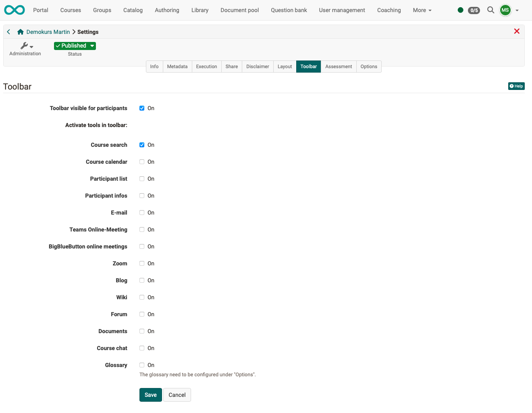The height and width of the screenshot is (413, 532).
Task: Click the home icon in the breadcrumb
Action: (20, 31)
